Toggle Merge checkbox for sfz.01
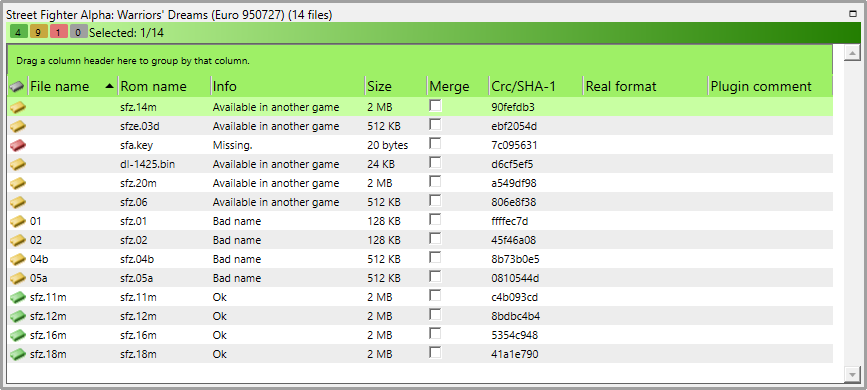 pos(436,219)
